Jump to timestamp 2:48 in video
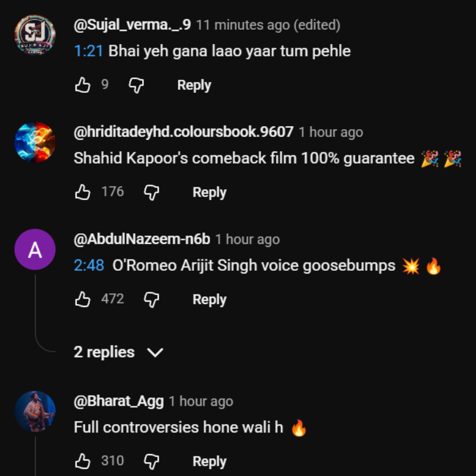Screen dimensions: 476x476 [89, 265]
